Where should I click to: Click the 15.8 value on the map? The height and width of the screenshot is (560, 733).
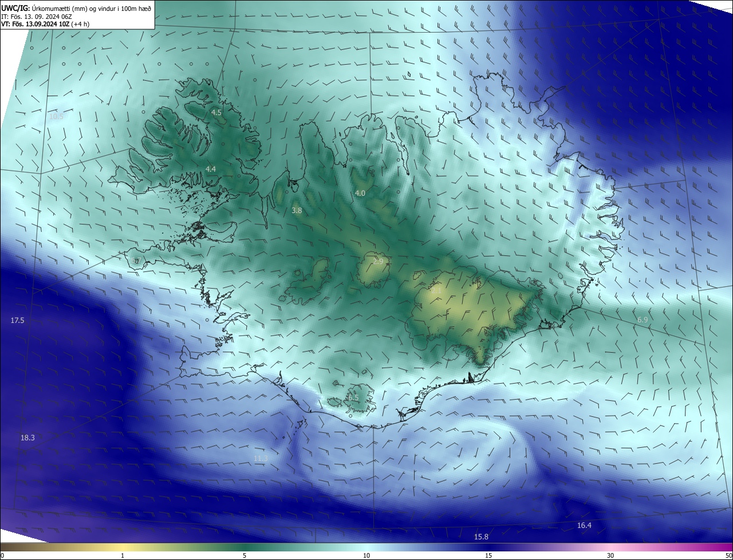pos(481,537)
